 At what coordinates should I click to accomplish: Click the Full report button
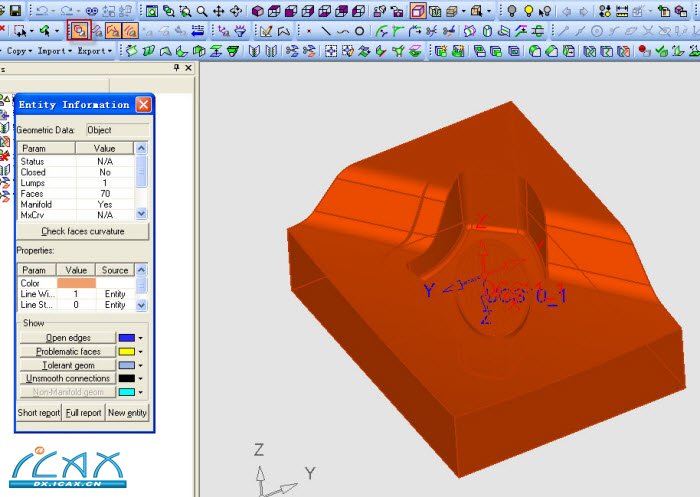83,413
